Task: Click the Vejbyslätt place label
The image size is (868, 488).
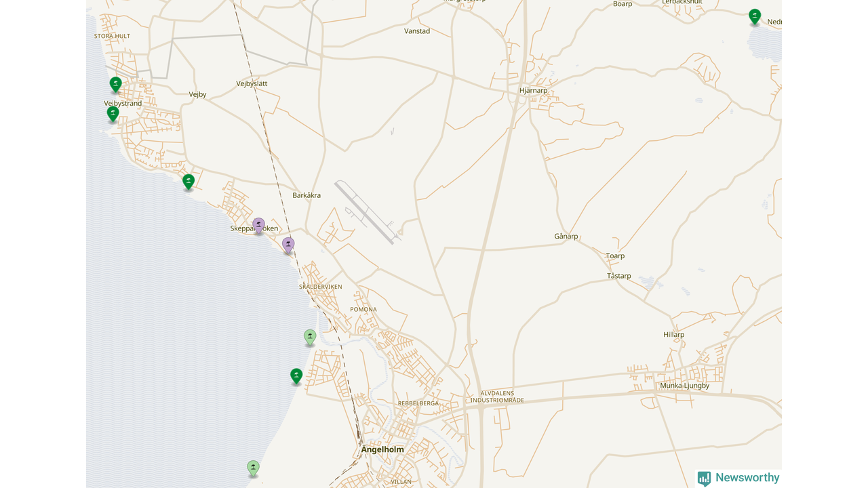Action: pos(252,83)
